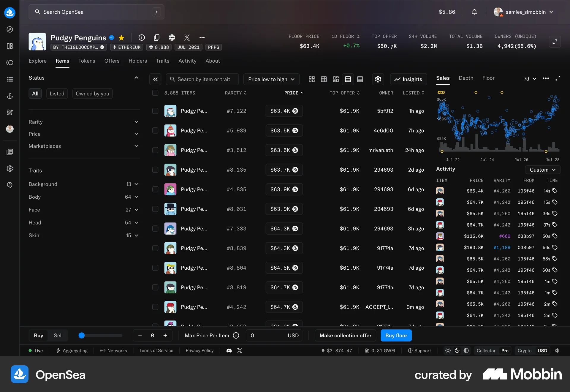Check the box next to Pudgy Penguin #4,242

[x=155, y=307]
